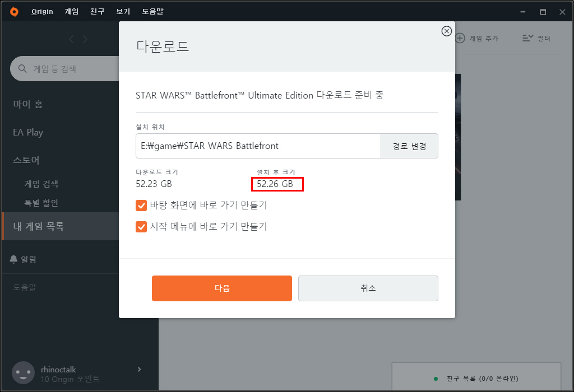Go to 마이 홈 in sidebar
Image resolution: width=574 pixels, height=392 pixels.
(28, 104)
